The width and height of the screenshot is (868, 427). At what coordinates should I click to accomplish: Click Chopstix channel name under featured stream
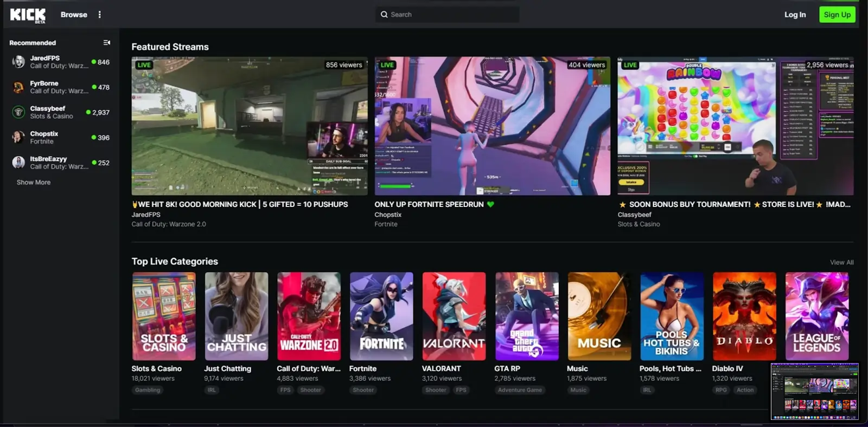point(388,215)
